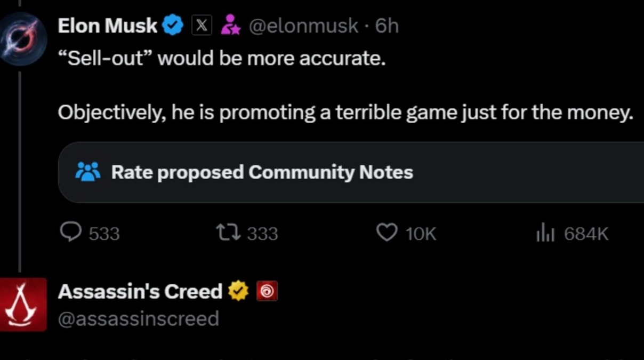Visit the @assassinscreed handle
The width and height of the screenshot is (644, 360).
(x=138, y=318)
